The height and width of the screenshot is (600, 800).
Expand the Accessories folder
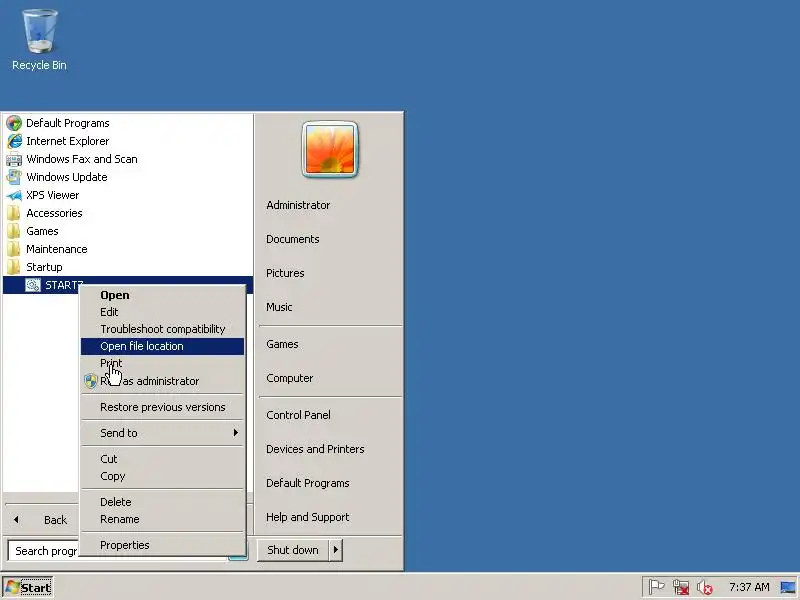point(54,213)
